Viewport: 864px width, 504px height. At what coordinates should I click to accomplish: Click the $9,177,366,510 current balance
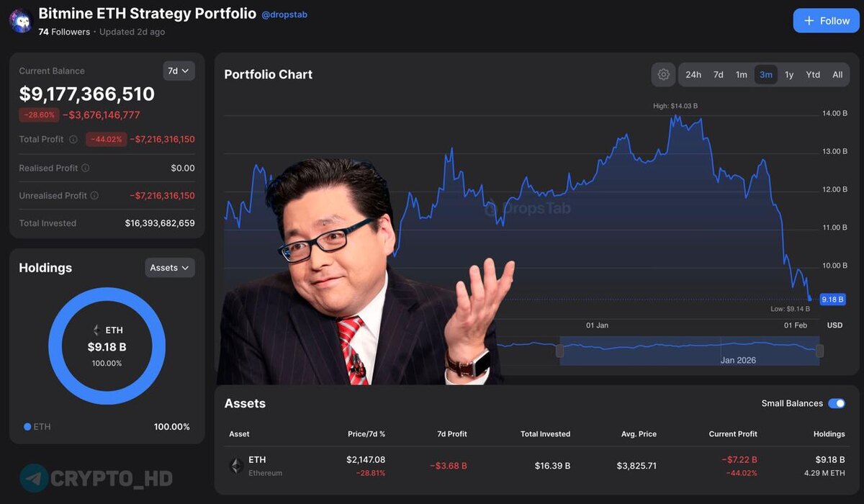pos(87,94)
